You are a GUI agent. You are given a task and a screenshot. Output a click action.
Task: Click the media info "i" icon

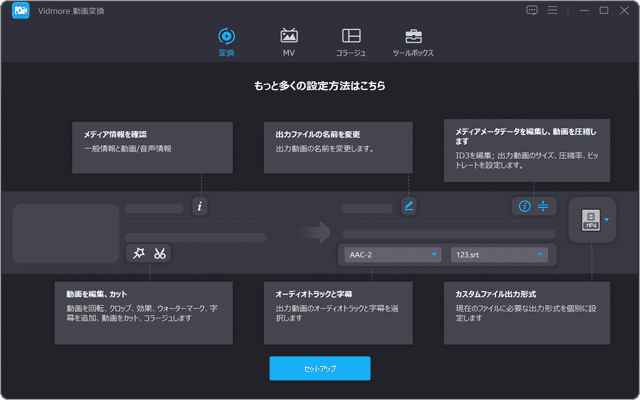[x=200, y=207]
